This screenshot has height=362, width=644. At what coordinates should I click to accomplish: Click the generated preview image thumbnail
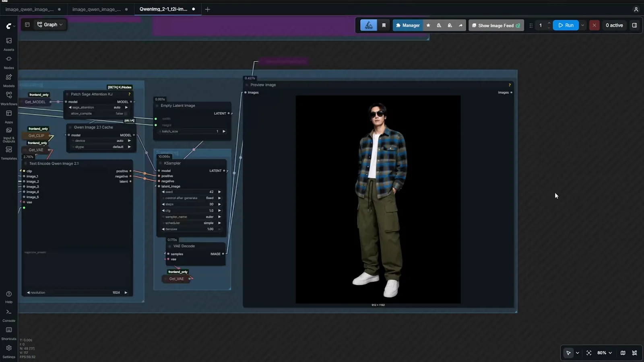click(x=378, y=199)
